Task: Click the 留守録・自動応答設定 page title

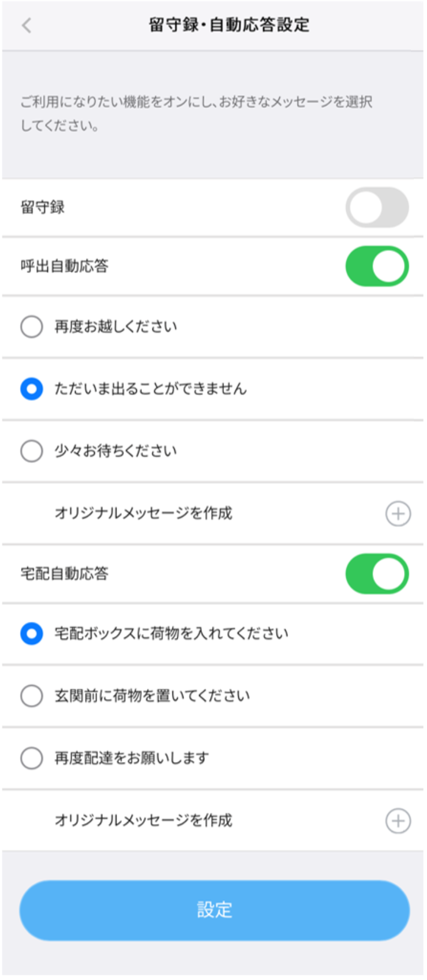Action: pos(229,25)
